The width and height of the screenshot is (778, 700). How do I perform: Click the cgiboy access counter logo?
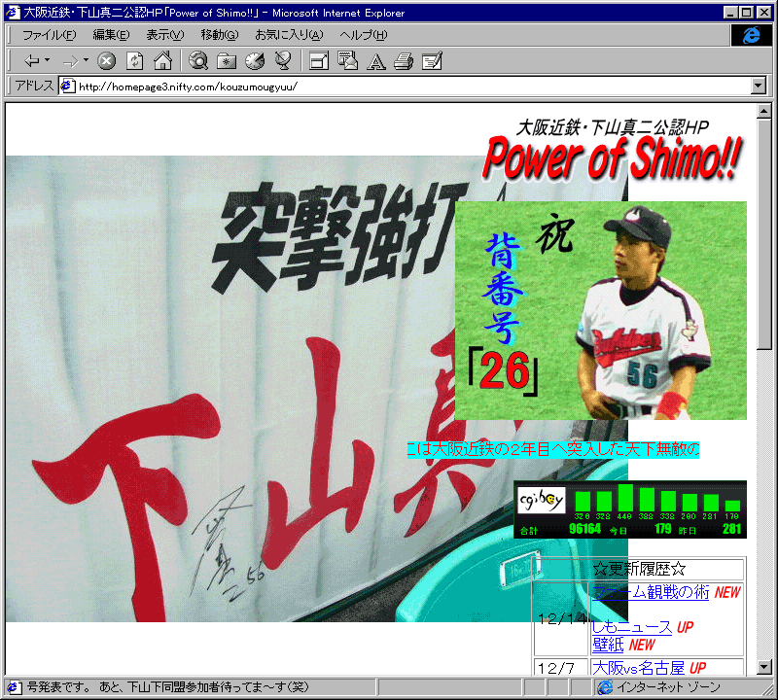point(541,500)
